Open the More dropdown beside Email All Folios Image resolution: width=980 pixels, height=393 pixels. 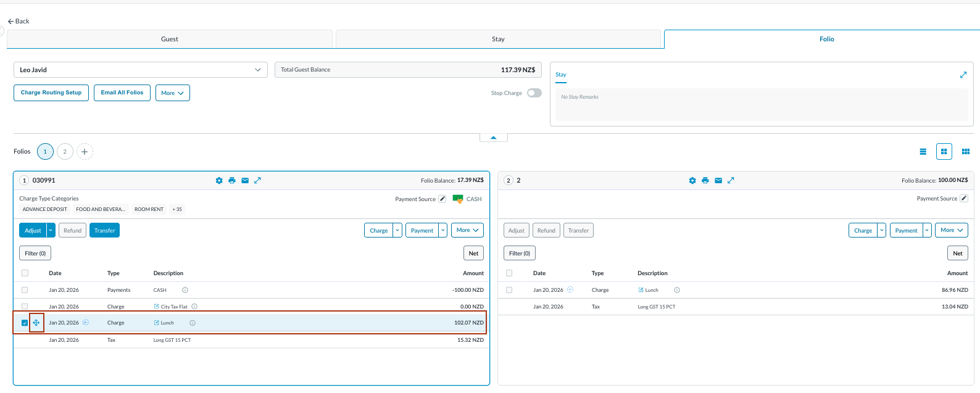pos(172,93)
